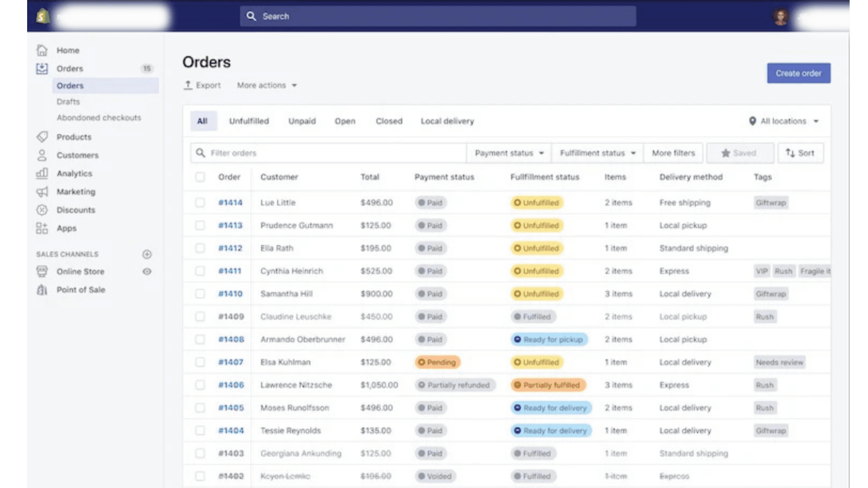View Online Store with eye icon
The width and height of the screenshot is (868, 488).
[147, 272]
